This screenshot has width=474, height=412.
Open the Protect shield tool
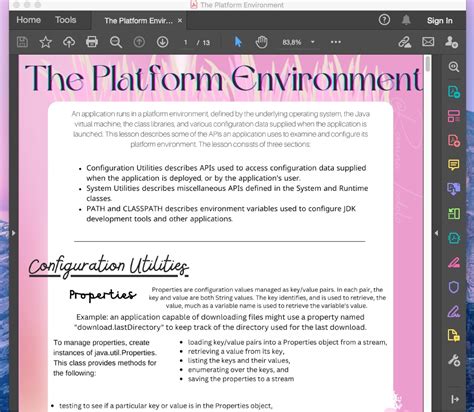[454, 287]
